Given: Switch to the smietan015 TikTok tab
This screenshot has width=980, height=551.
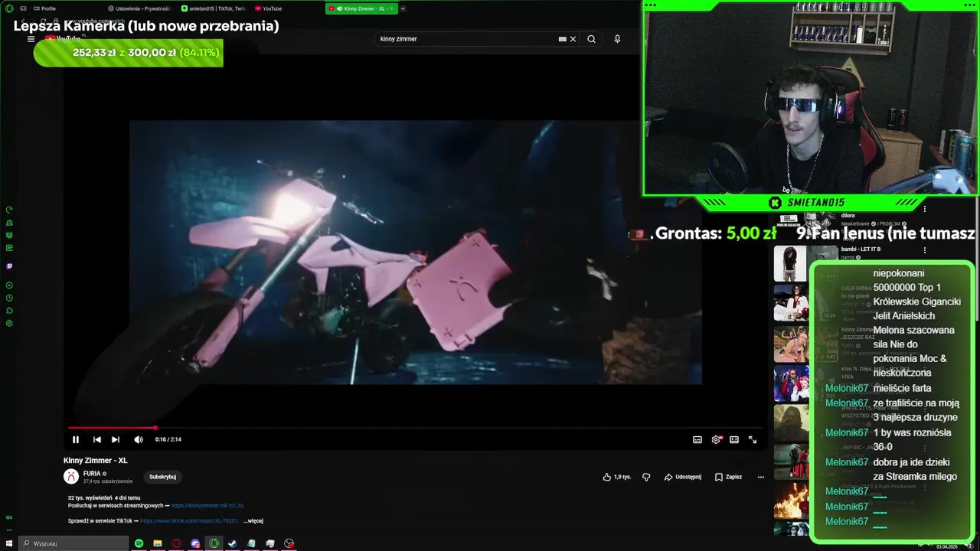Looking at the screenshot, I should 212,8.
